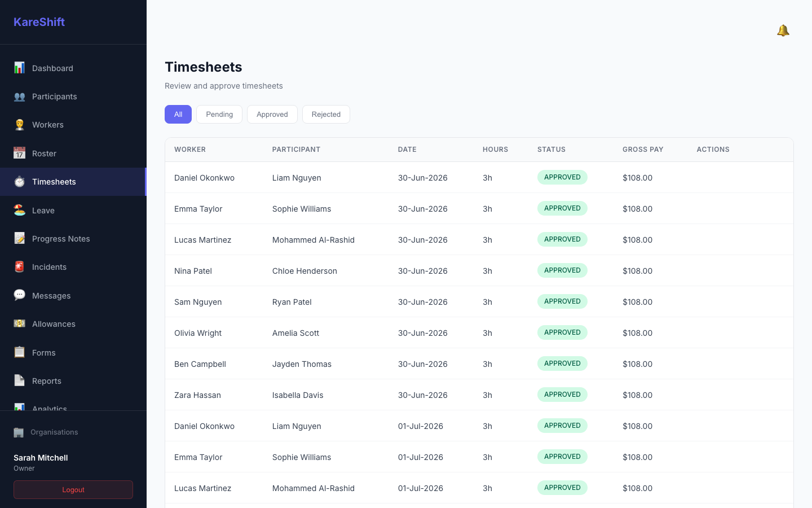Click the Organisations building icon

point(19,432)
